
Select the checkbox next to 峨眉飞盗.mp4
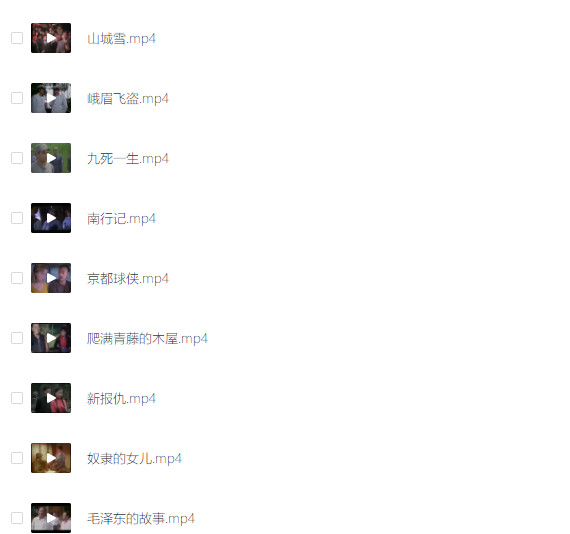click(x=17, y=98)
